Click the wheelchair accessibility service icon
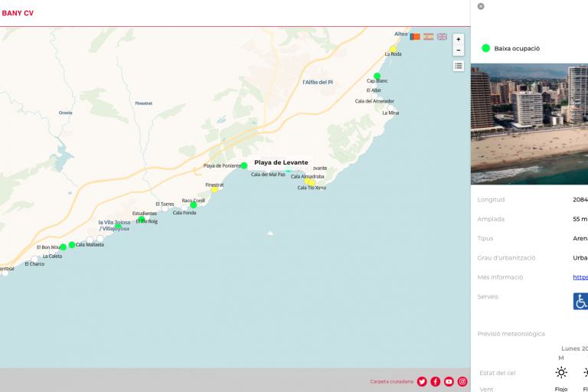This screenshot has height=392, width=588. click(x=580, y=301)
